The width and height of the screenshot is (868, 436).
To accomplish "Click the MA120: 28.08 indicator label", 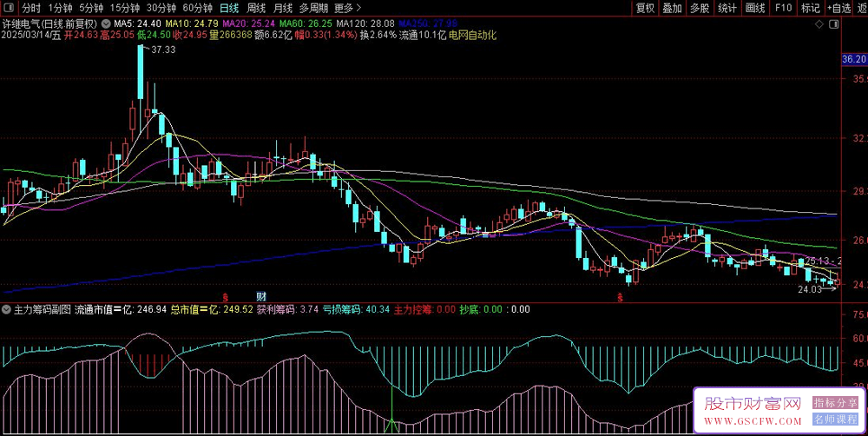I will tap(365, 24).
